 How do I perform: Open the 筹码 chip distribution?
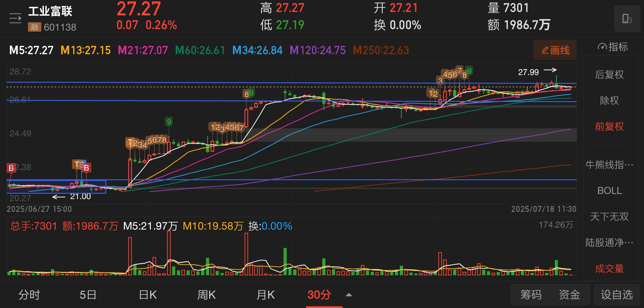click(x=531, y=295)
